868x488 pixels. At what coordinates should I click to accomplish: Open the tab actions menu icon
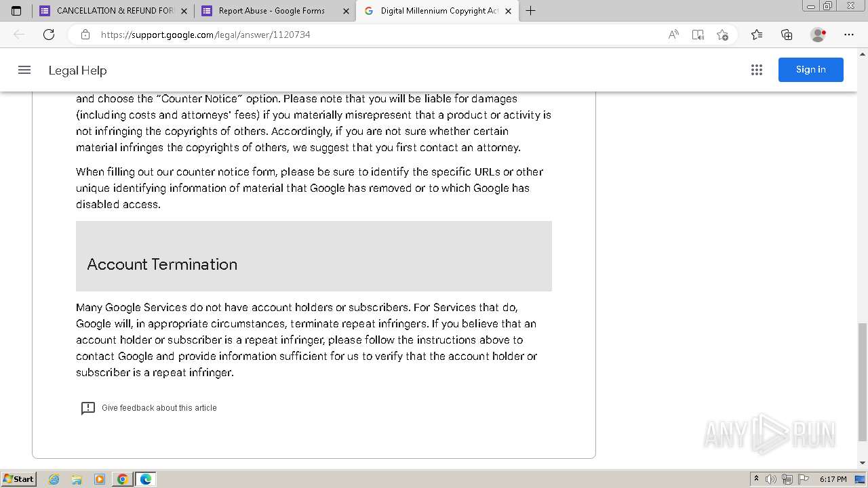(x=16, y=11)
